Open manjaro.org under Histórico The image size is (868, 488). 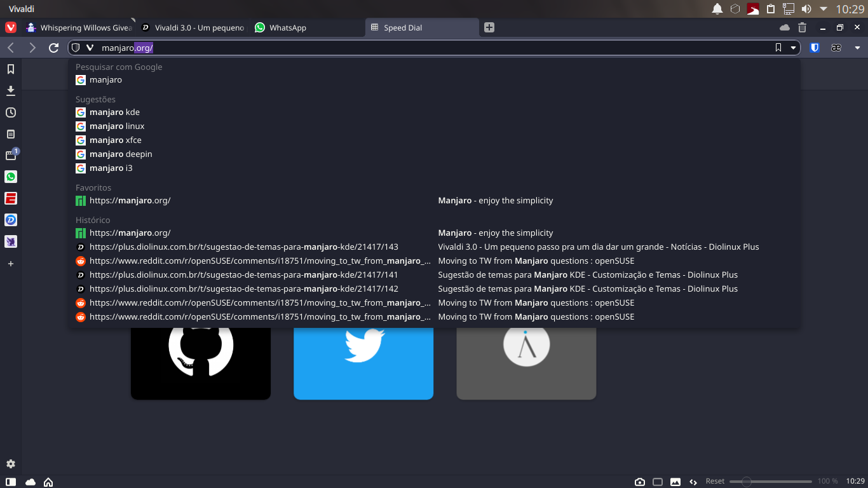(434, 233)
